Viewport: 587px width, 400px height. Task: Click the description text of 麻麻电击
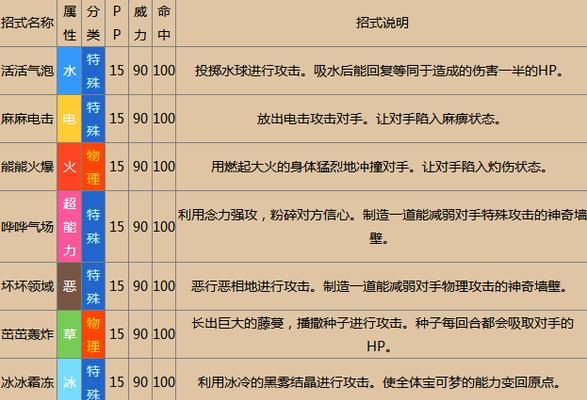coord(378,119)
